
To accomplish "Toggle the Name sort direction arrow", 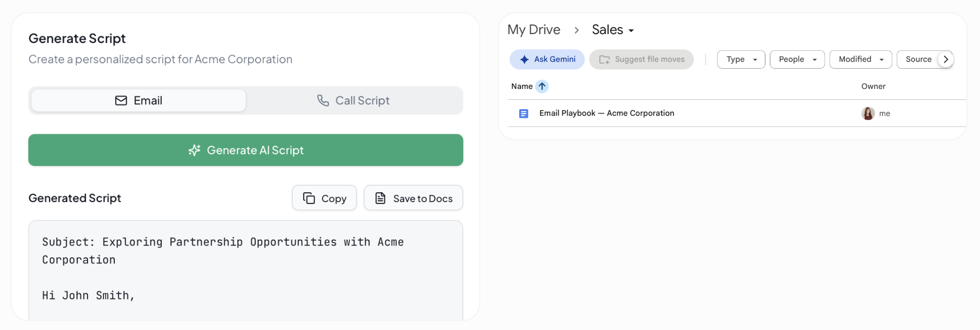I will pyautogui.click(x=542, y=86).
